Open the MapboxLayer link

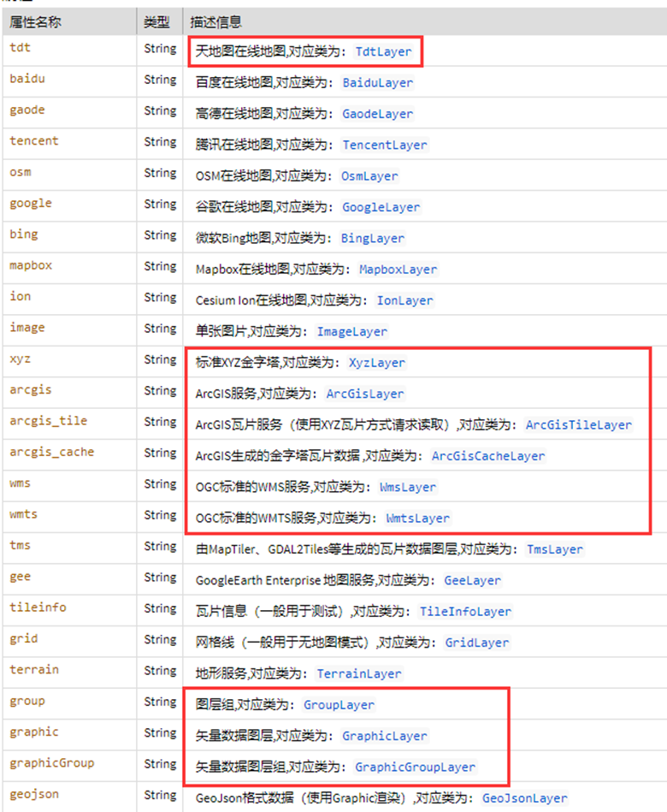pos(398,270)
